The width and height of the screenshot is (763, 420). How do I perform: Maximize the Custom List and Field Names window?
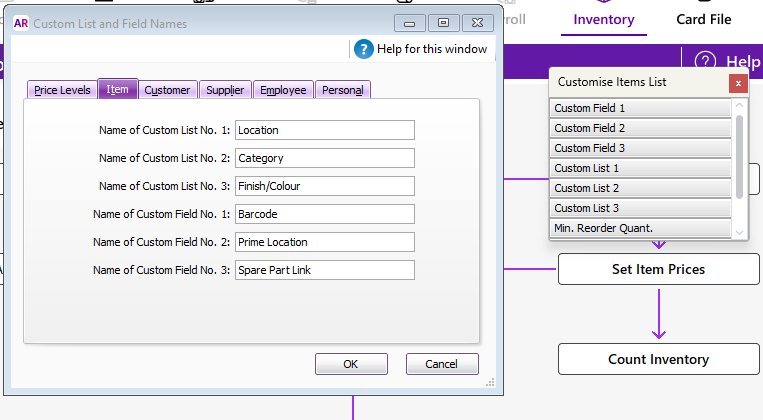point(443,23)
